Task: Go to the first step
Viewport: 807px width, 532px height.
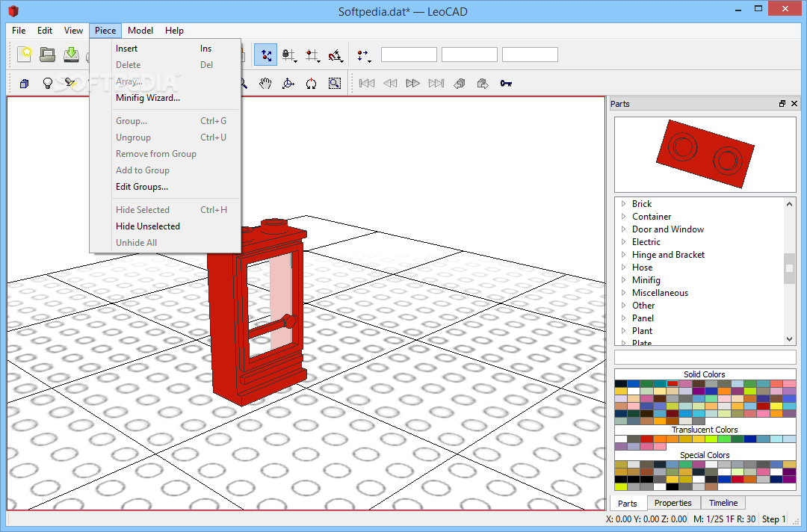Action: [366, 84]
